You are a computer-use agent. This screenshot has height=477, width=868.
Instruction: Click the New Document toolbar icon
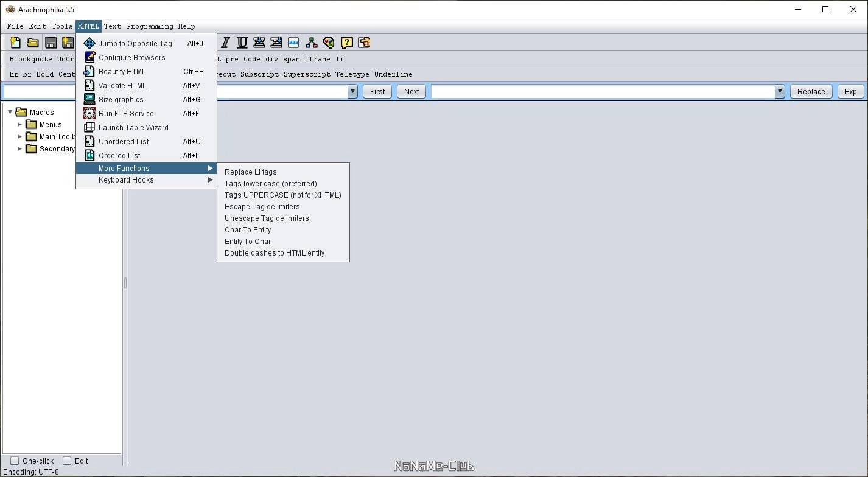(15, 43)
